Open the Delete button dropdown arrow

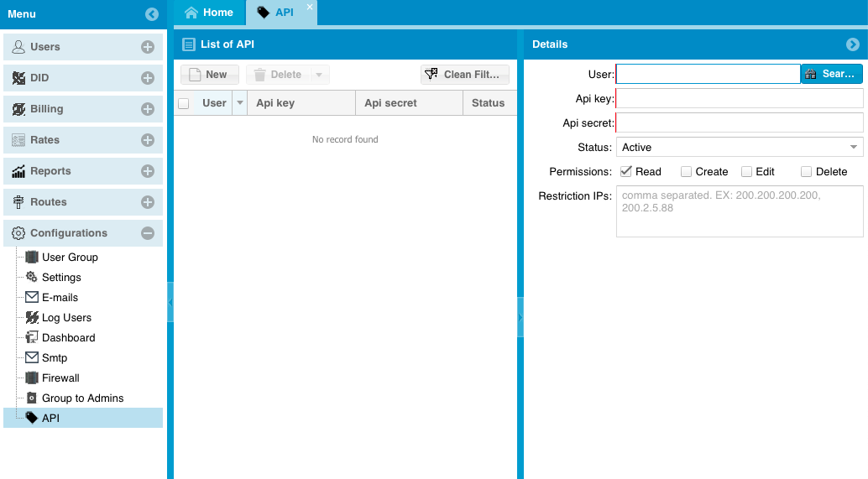(319, 75)
